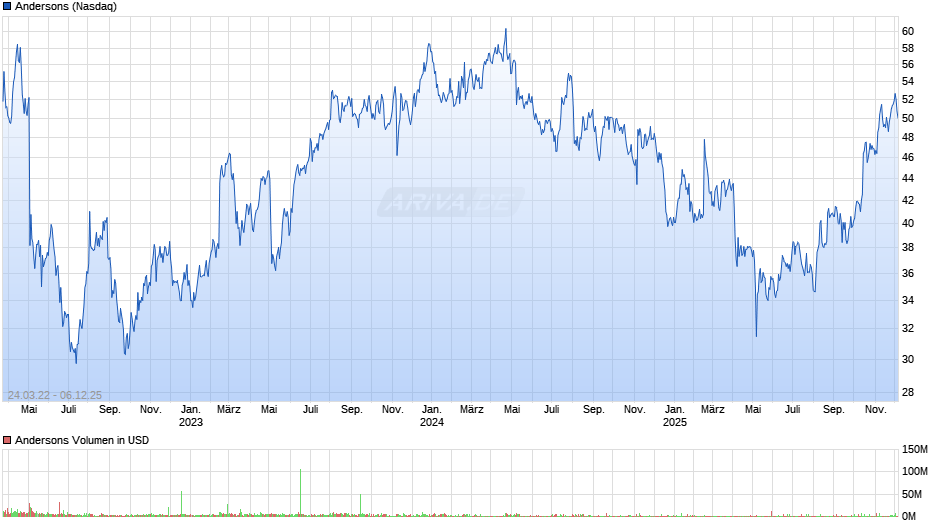Click the 32 price axis label
This screenshot has width=940, height=526.
[908, 329]
